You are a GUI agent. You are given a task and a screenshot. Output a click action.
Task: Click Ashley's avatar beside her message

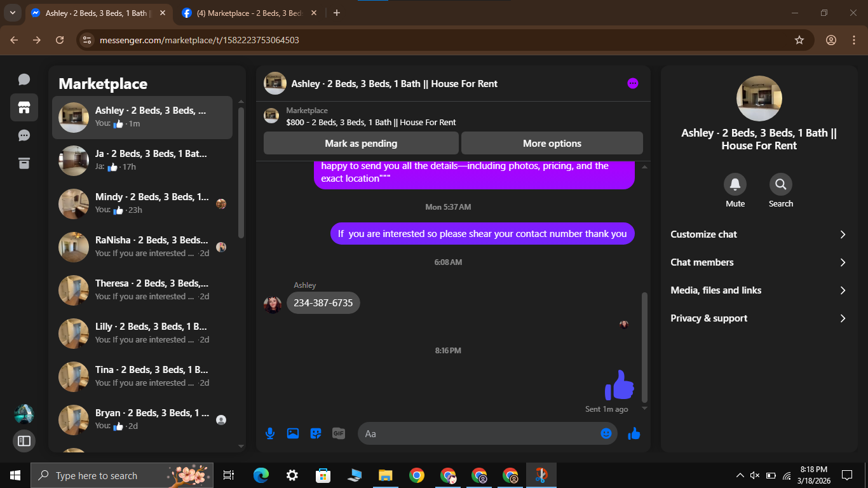pos(273,304)
